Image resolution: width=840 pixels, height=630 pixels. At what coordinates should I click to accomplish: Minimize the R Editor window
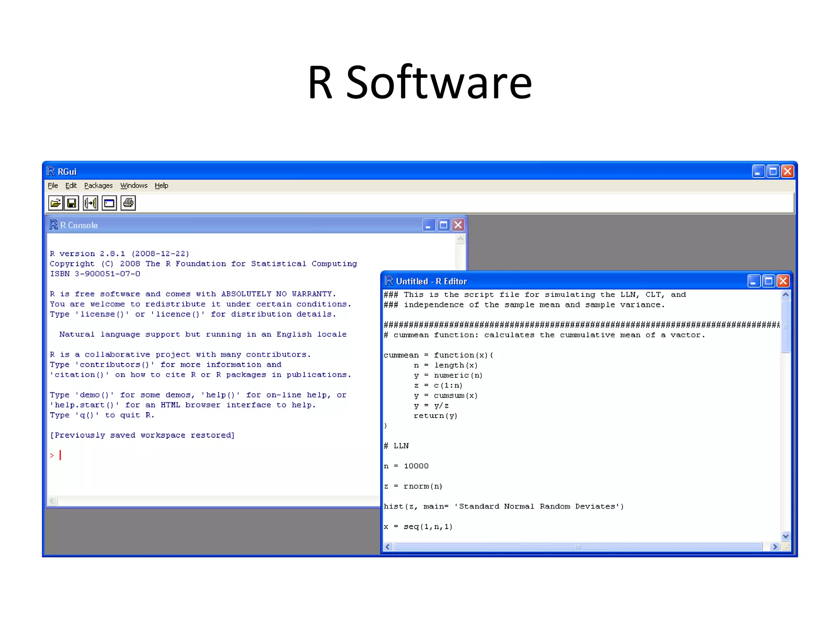754,281
